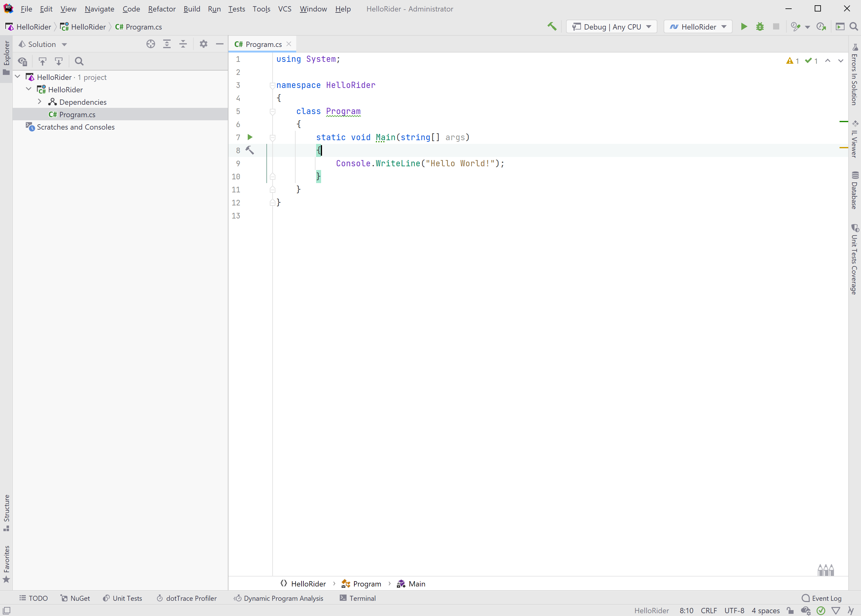This screenshot has height=616, width=861.
Task: Collapse all nodes in the Solution explorer
Action: click(183, 44)
